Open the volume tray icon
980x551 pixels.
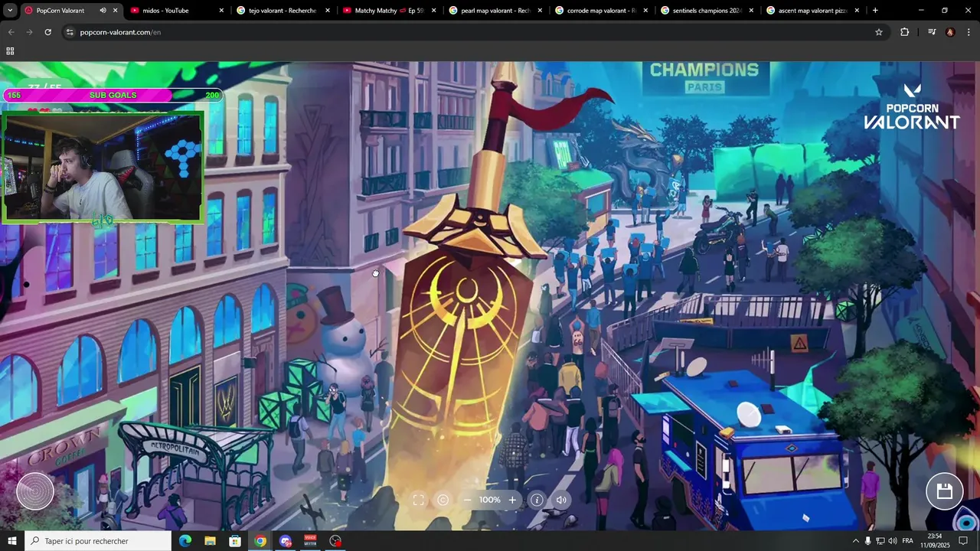point(893,541)
